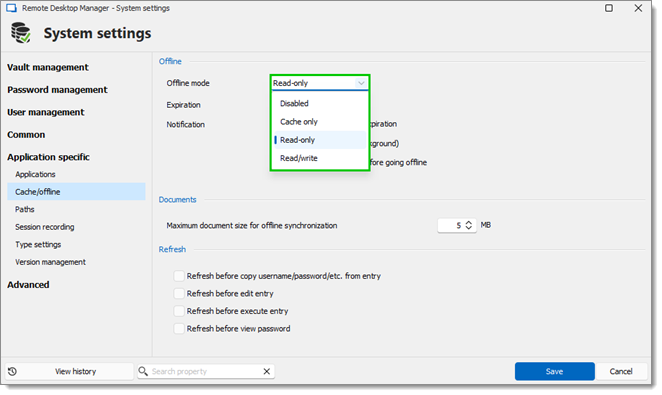Screen dimensions: 662x395
Task: Tick Refresh before execute entry
Action: coord(179,311)
